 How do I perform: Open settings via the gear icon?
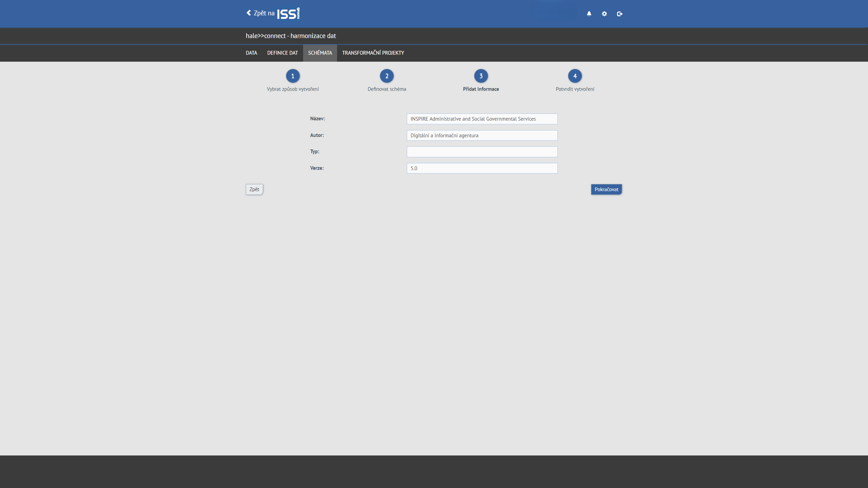(604, 14)
